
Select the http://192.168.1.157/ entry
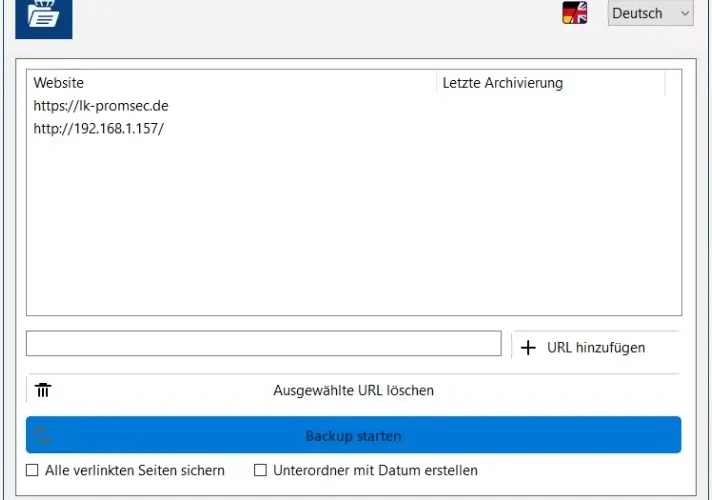pos(99,129)
